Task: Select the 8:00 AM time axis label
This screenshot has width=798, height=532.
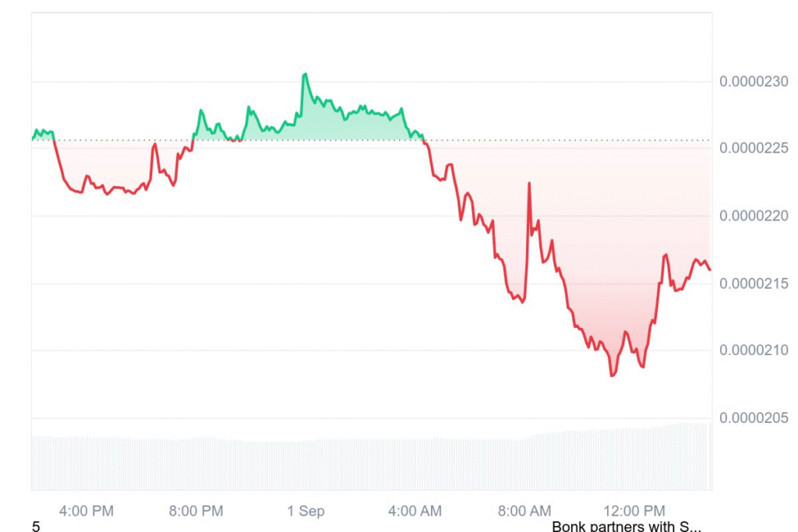Action: tap(524, 511)
